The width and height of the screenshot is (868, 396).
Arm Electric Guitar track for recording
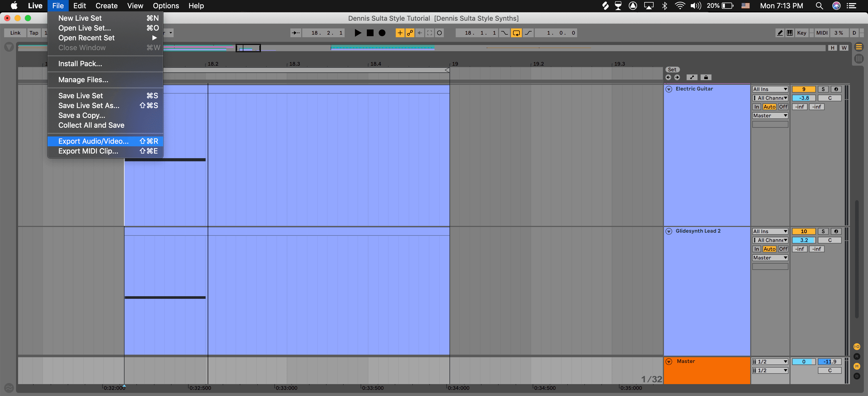(836, 89)
